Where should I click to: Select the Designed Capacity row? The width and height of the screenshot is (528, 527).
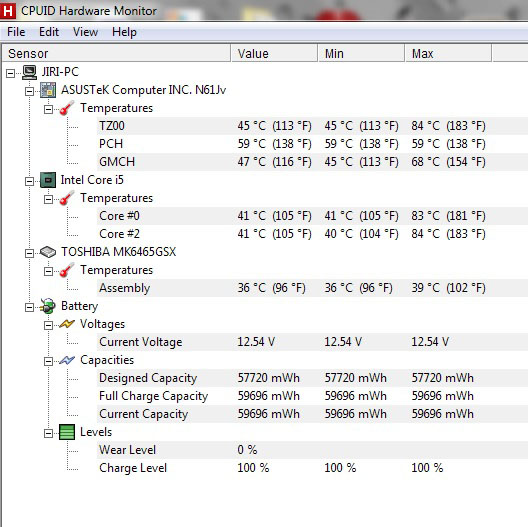pos(312,378)
